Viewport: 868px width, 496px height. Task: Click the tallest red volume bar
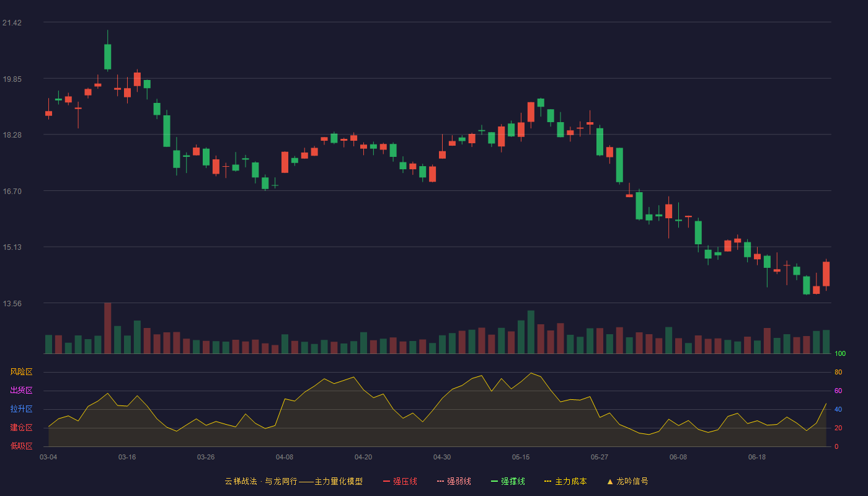[108, 328]
